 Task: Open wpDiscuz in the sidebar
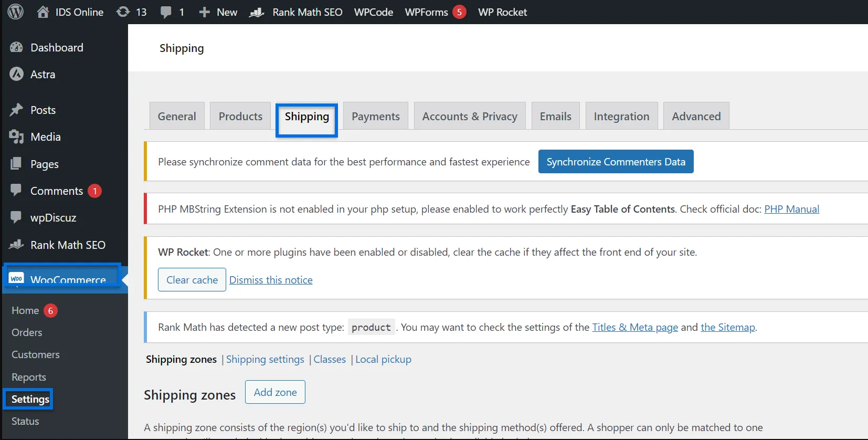pos(53,217)
